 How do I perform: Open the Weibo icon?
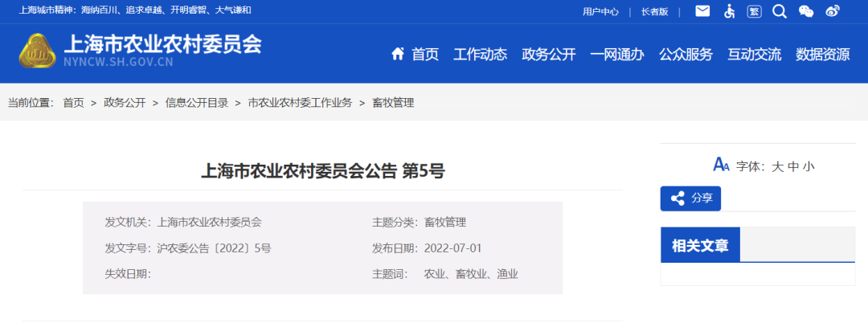tap(833, 11)
